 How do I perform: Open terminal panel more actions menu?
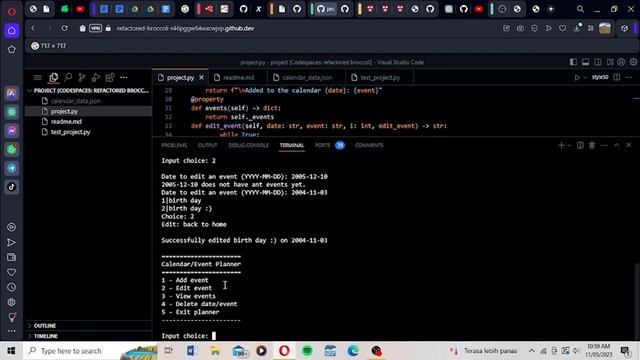[604, 145]
